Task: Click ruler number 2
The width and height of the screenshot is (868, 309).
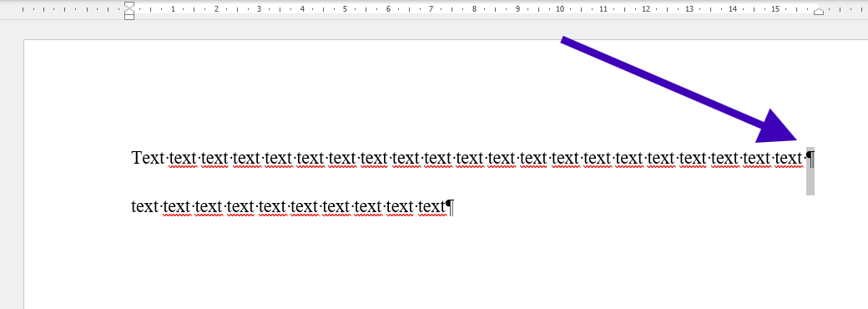Action: (x=216, y=9)
